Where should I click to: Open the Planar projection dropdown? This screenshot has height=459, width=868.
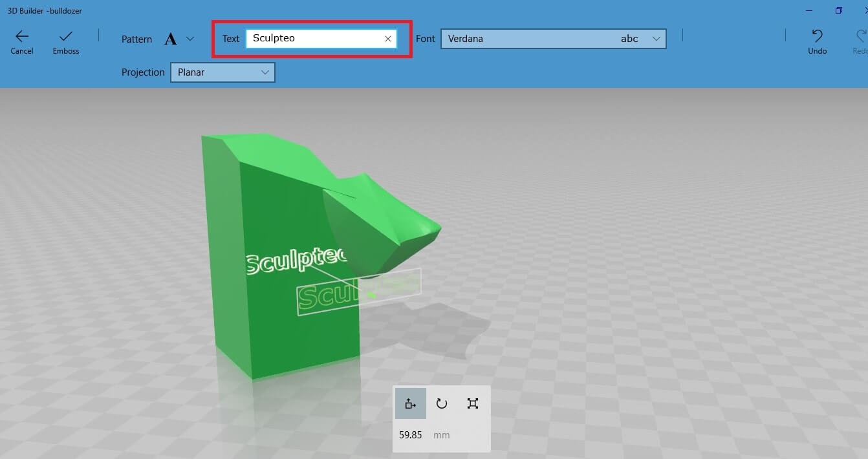click(222, 72)
